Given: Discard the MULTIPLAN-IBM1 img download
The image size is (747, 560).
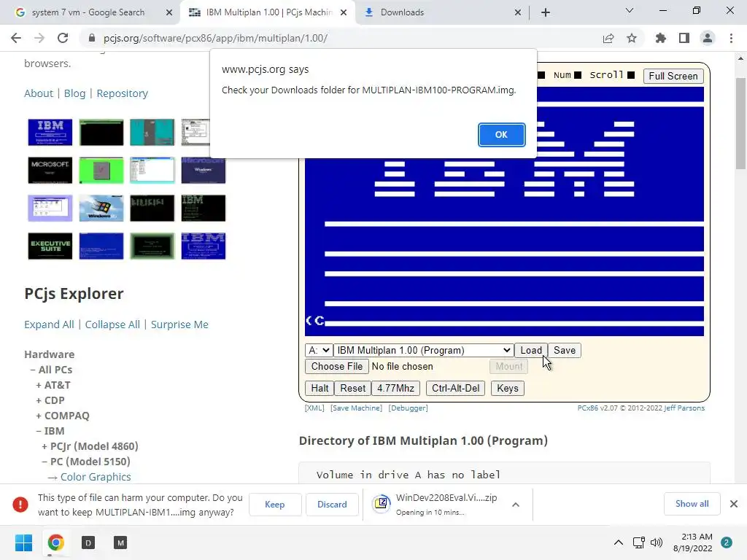Looking at the screenshot, I should coord(332,505).
